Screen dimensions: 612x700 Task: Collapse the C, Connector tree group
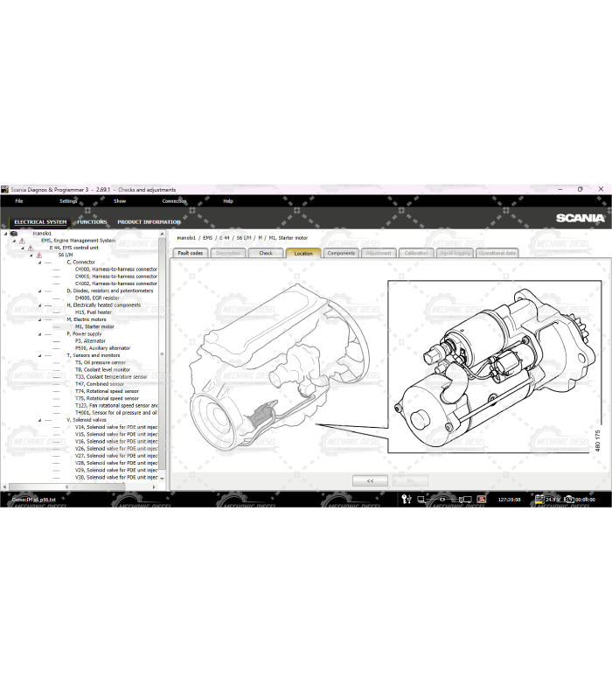point(39,262)
